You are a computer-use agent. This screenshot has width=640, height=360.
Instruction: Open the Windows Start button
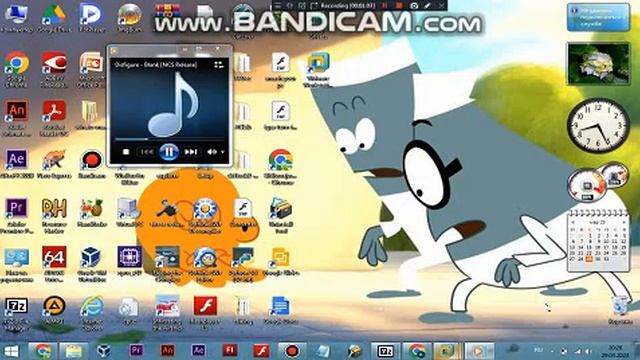[11, 351]
